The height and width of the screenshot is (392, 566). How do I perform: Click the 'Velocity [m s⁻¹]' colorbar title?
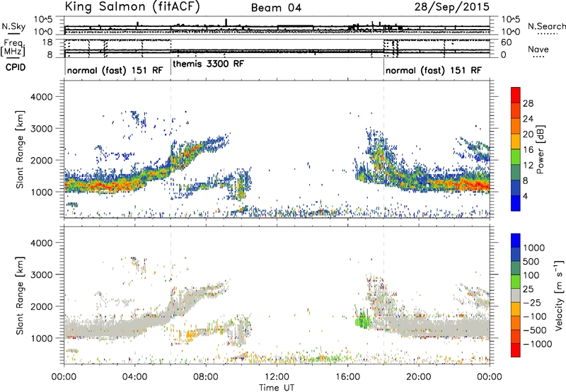(x=558, y=295)
